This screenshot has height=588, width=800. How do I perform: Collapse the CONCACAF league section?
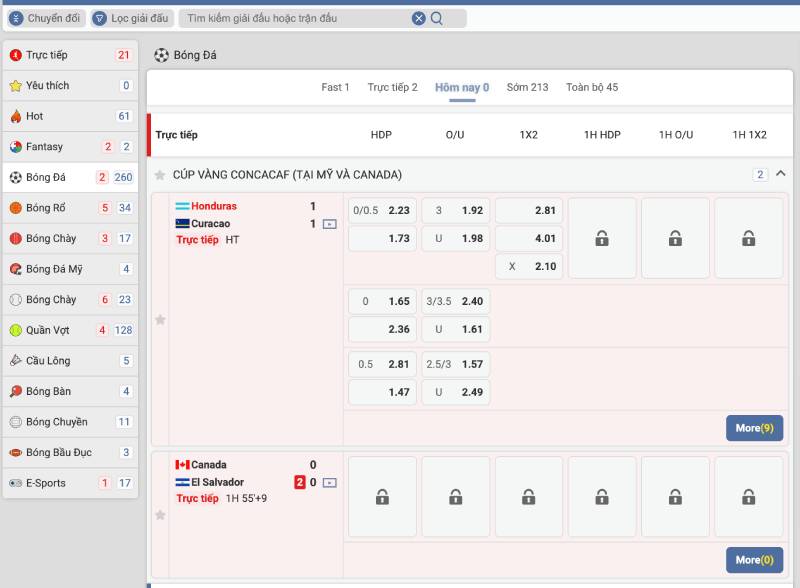(x=781, y=174)
